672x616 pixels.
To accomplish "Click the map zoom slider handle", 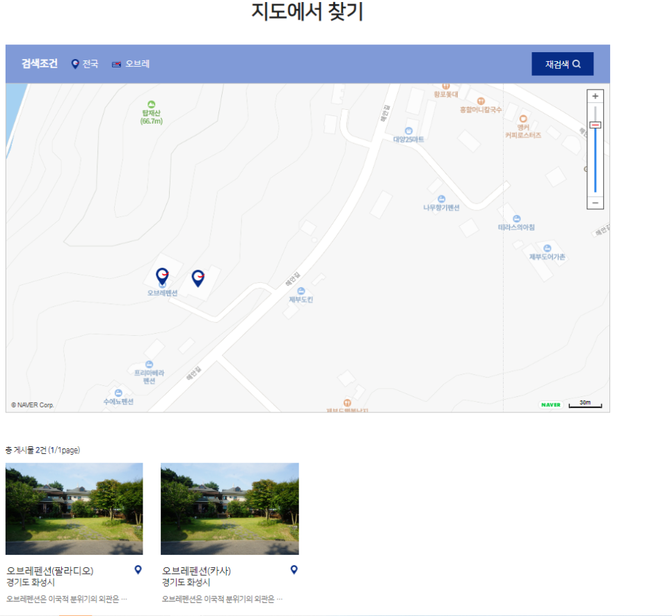I will (x=595, y=125).
